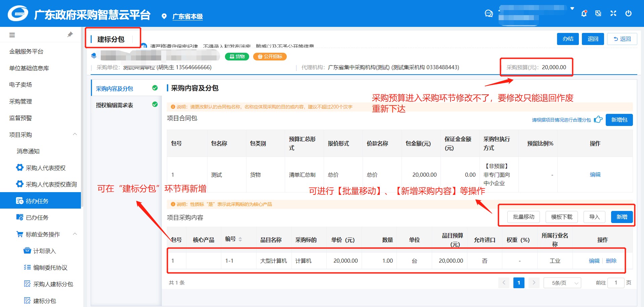The width and height of the screenshot is (644, 307).
Task: Switch to the 授权编辑需求表 tab
Action: [x=114, y=105]
